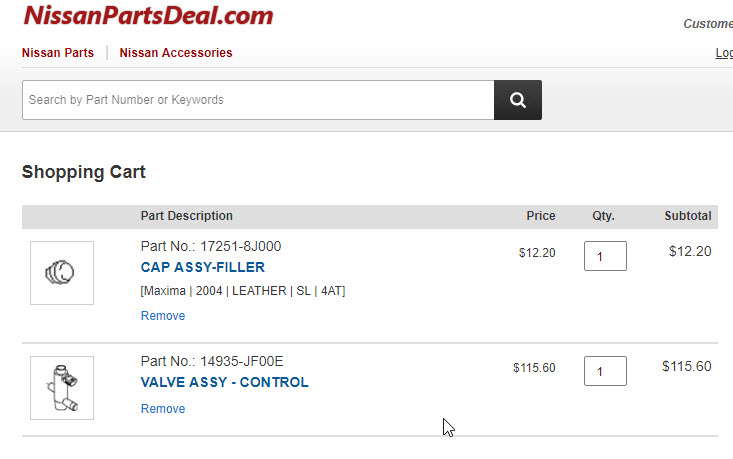Click the Log in link at top right

pos(724,53)
